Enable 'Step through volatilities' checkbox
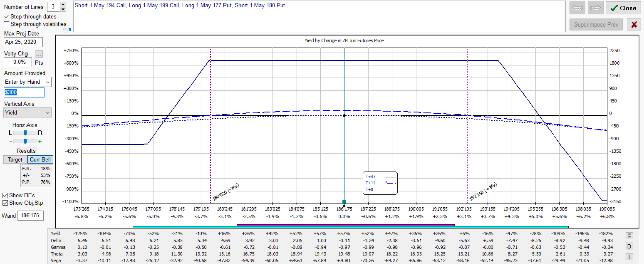644x264 pixels. [x=6, y=24]
